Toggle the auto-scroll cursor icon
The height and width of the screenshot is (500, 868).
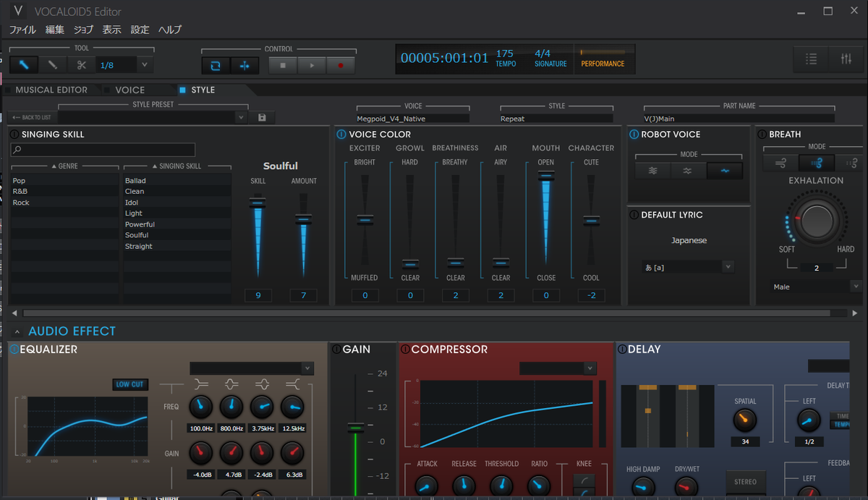pos(244,65)
